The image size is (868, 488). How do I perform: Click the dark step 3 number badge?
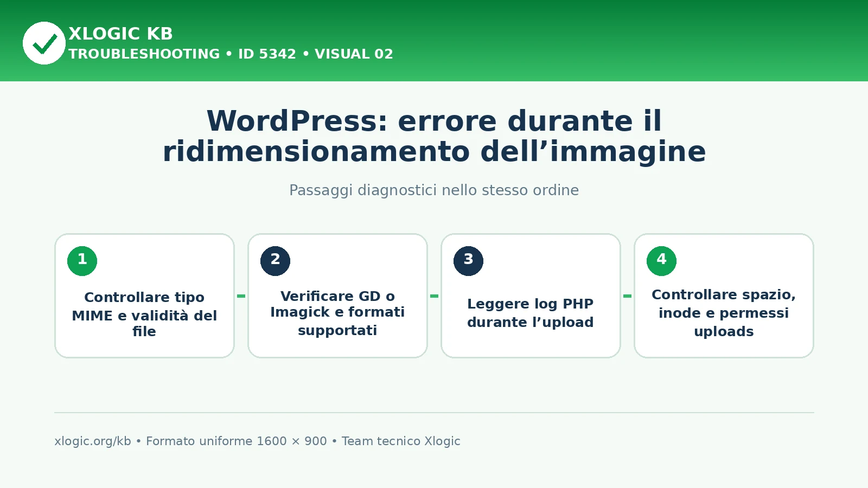[468, 261]
